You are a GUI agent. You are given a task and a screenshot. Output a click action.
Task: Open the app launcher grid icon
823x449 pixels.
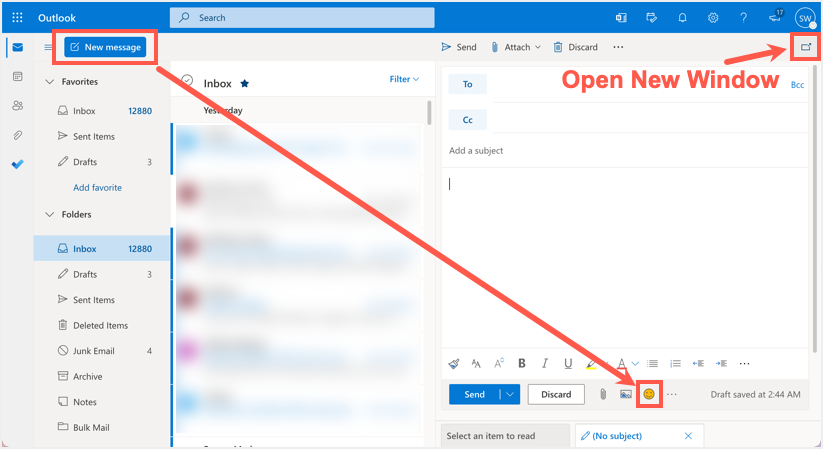tap(17, 17)
